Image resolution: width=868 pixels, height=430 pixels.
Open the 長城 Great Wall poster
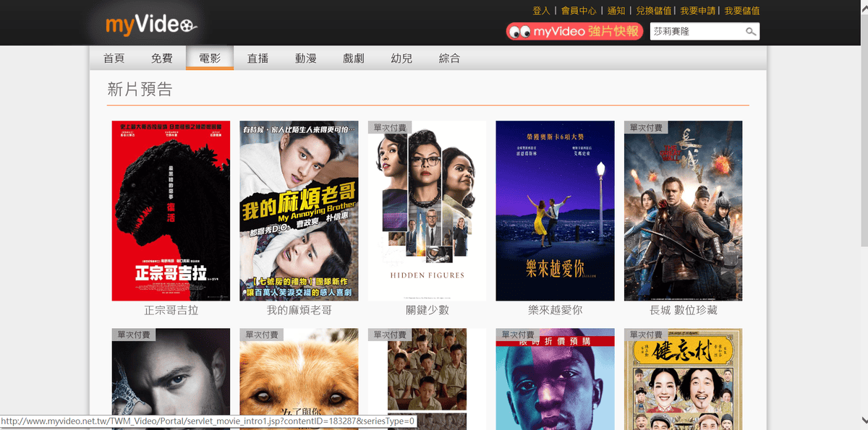tap(683, 210)
